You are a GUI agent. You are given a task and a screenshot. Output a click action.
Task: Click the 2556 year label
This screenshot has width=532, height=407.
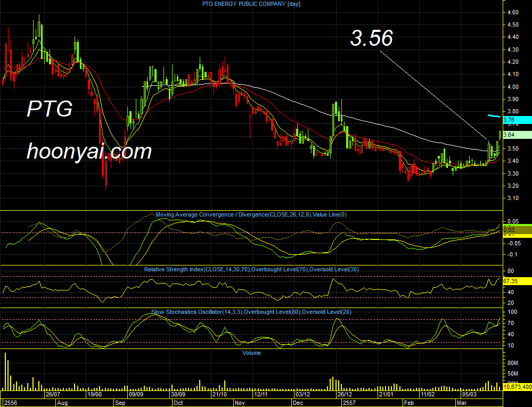point(11,403)
